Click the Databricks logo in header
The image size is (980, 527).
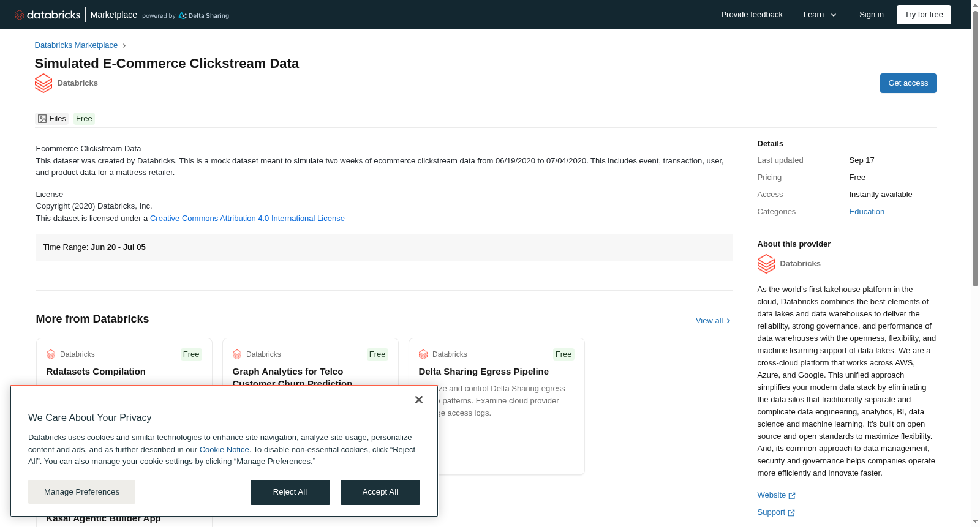coord(47,15)
